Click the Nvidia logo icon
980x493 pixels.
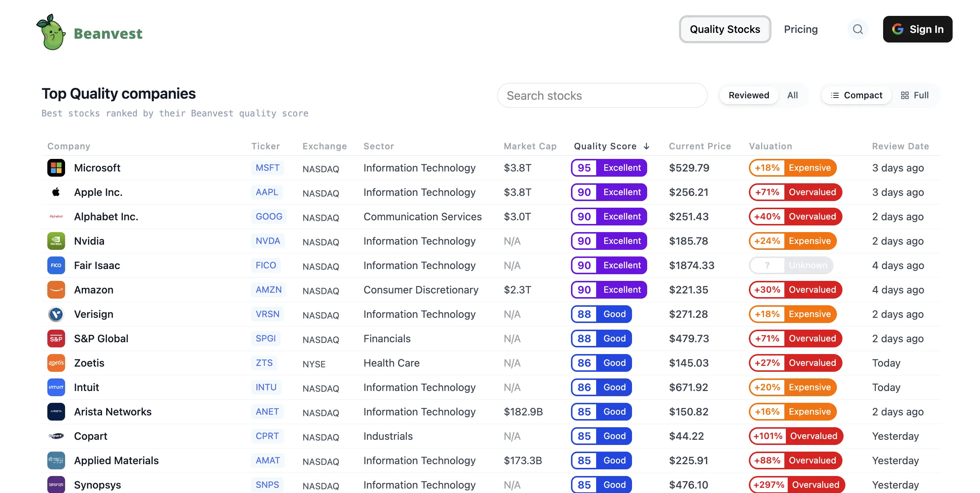56,241
